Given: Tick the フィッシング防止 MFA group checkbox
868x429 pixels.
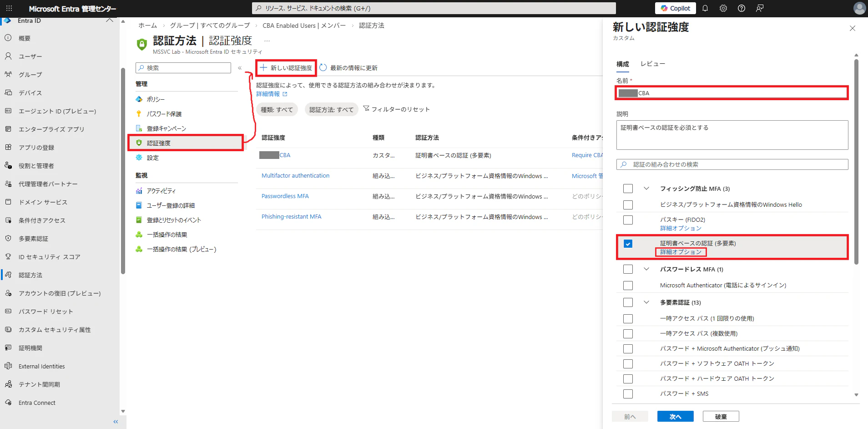Looking at the screenshot, I should (628, 189).
